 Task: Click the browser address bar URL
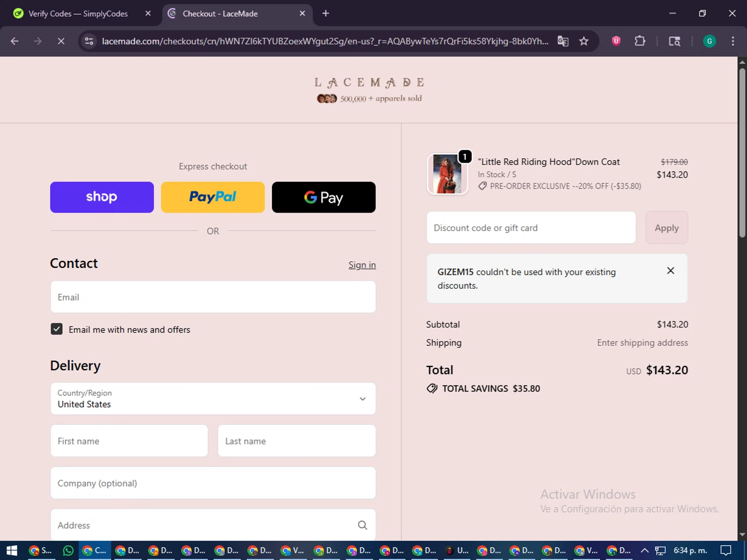click(325, 41)
